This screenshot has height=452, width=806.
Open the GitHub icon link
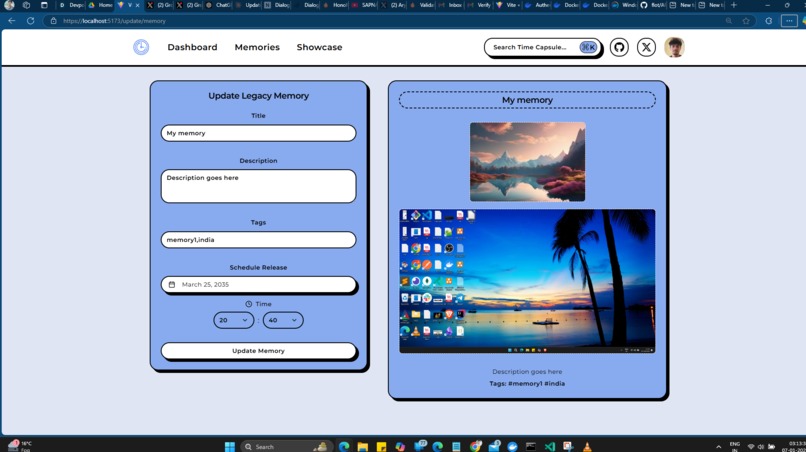pos(619,47)
